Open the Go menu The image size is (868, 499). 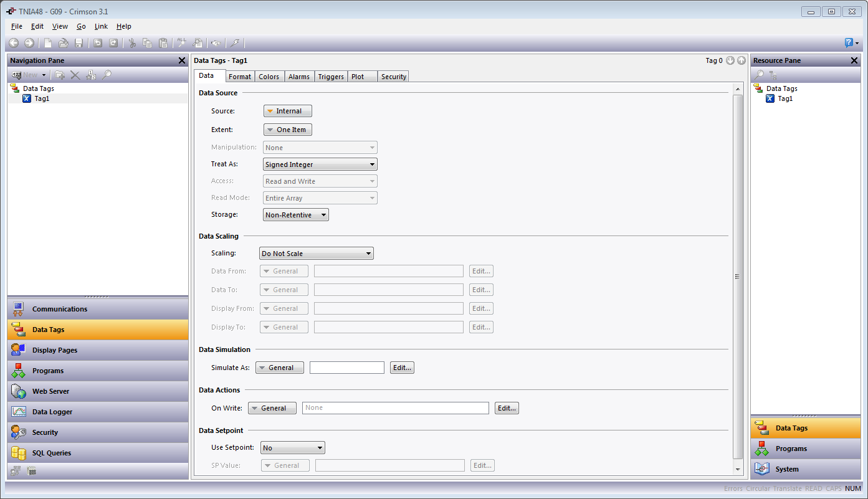click(81, 26)
